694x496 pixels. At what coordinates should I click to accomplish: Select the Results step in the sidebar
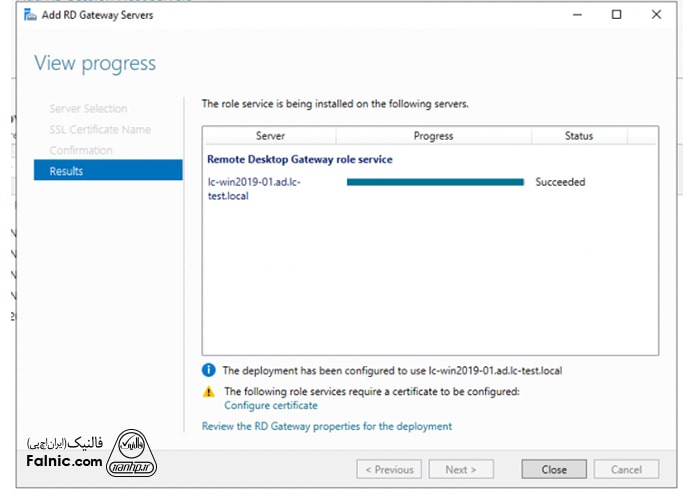[108, 171]
